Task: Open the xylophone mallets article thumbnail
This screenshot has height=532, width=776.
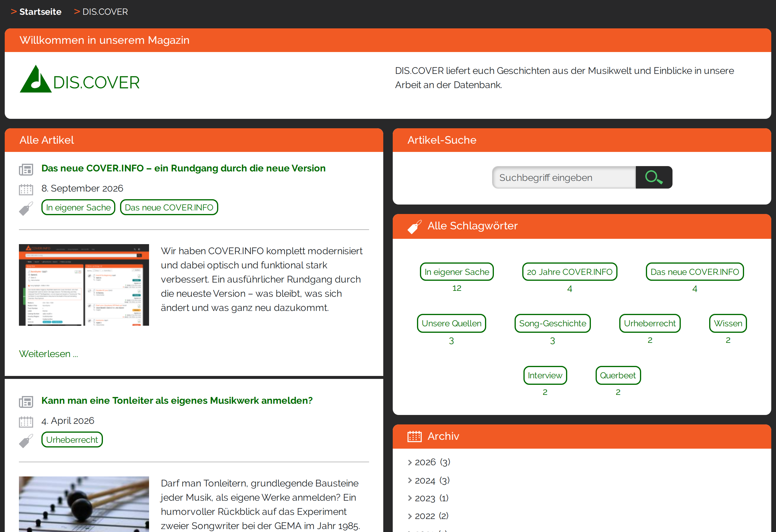Action: click(x=84, y=504)
